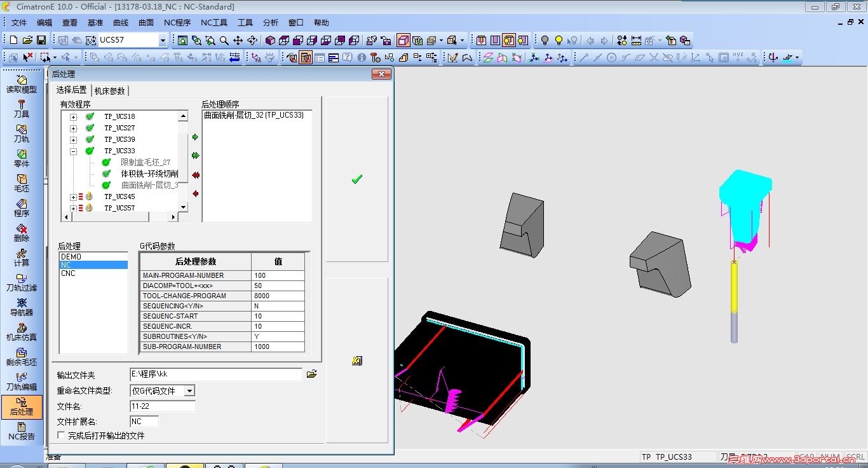Select the 体积铣-环绕切削 procedure in the tree
The height and width of the screenshot is (468, 868).
coord(149,174)
